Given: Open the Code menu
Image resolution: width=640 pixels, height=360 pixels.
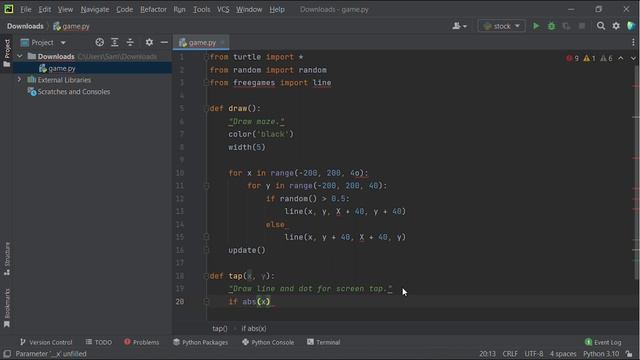Looking at the screenshot, I should point(124,9).
